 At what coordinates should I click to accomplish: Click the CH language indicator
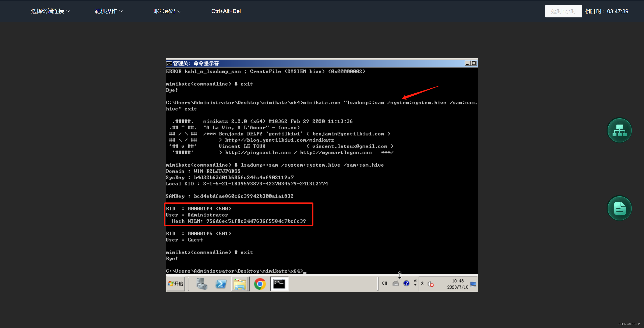point(385,283)
